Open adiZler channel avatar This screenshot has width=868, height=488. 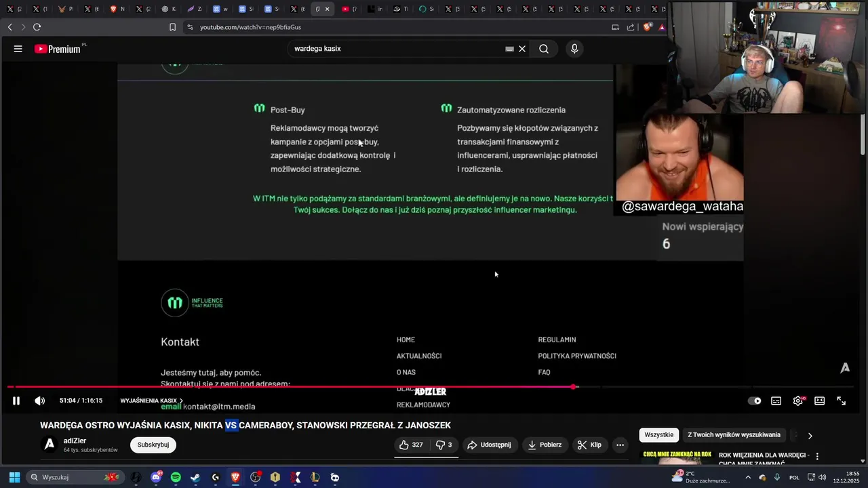click(x=50, y=445)
